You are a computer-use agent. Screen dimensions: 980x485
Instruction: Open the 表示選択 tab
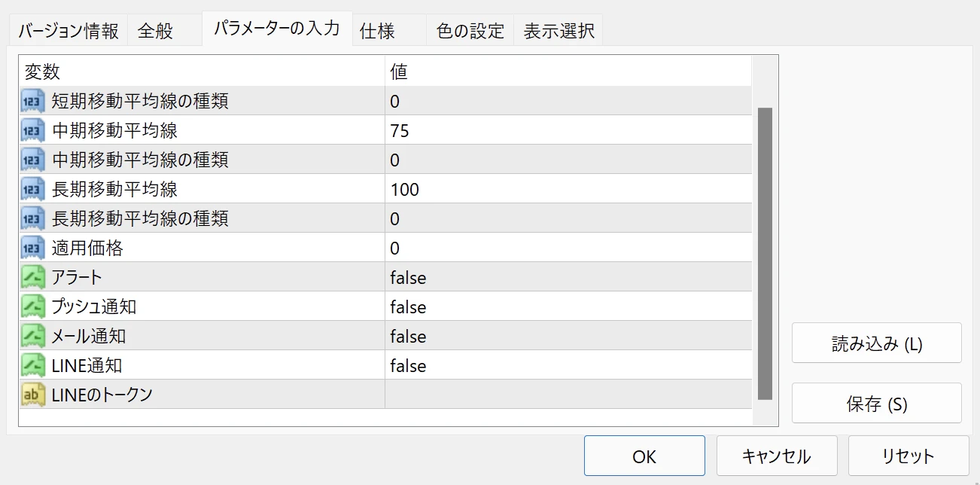click(x=558, y=31)
